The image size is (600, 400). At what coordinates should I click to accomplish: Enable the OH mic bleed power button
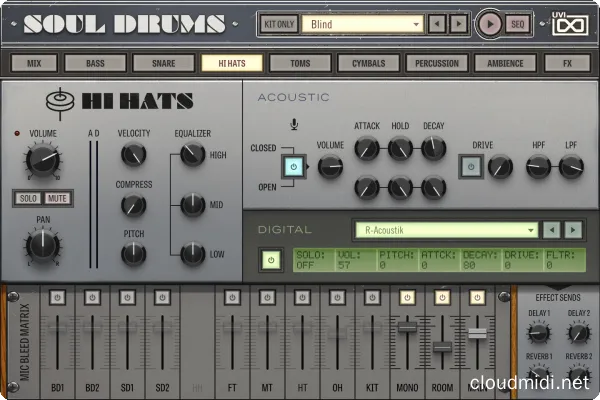click(337, 297)
